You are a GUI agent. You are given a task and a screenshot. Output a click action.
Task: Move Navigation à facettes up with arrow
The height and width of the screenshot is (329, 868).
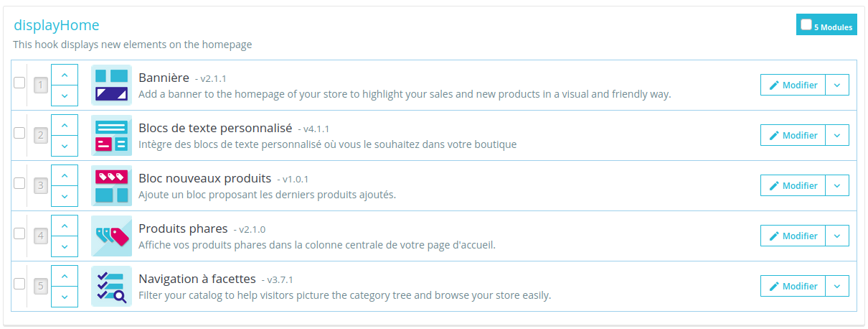click(65, 276)
